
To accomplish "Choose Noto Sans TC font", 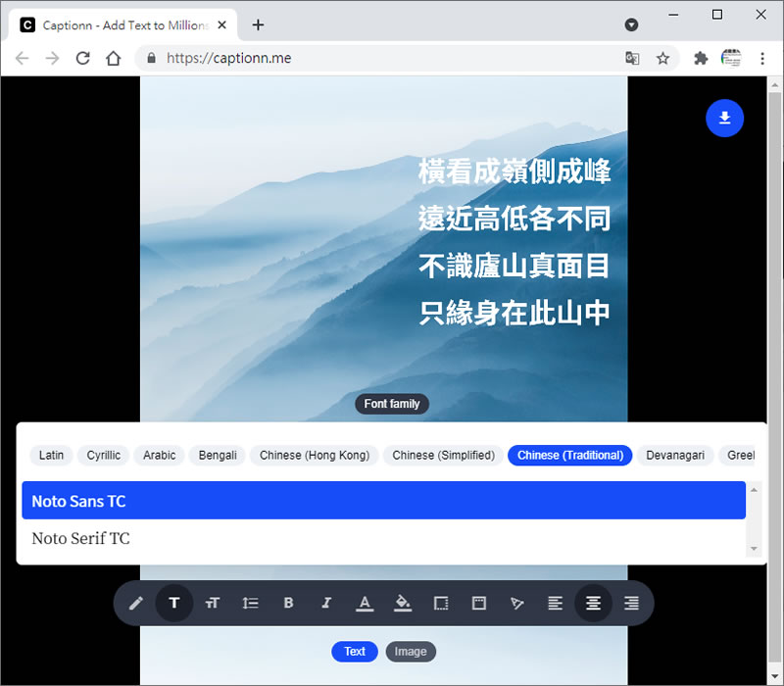I will click(78, 501).
